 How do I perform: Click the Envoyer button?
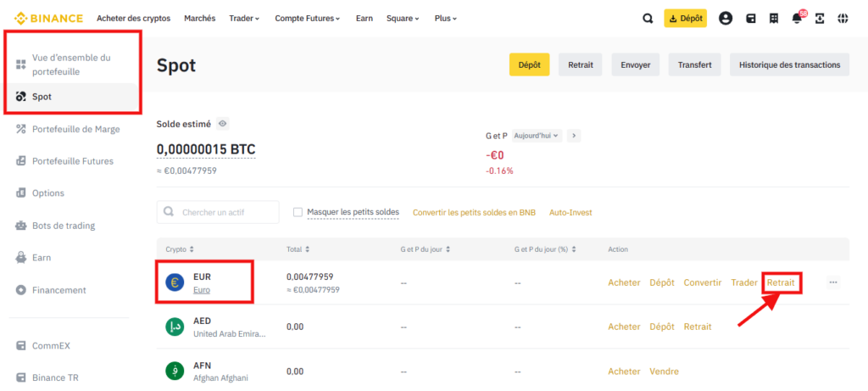636,64
